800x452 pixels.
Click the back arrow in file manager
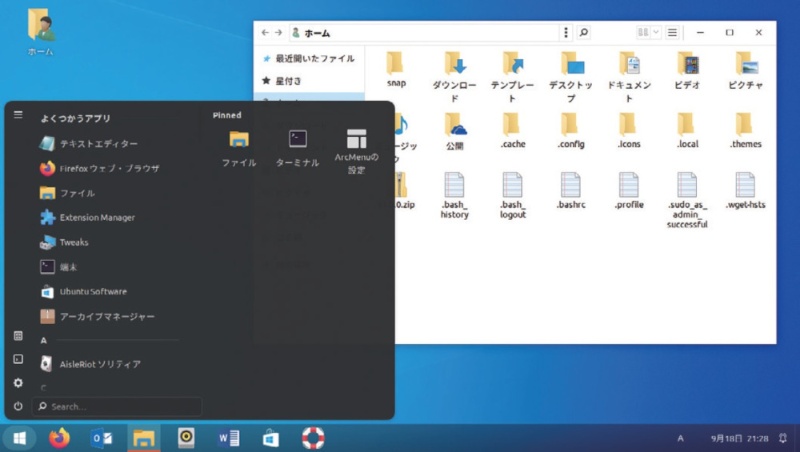pyautogui.click(x=265, y=33)
